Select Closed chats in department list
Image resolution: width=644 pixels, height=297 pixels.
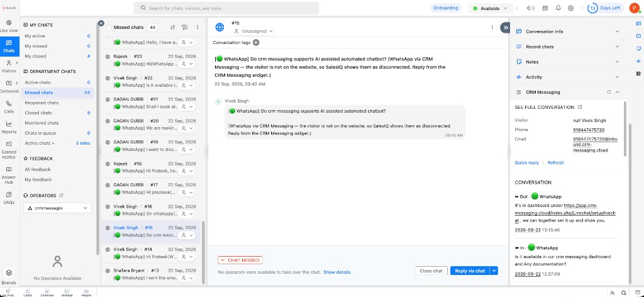[x=57, y=113]
